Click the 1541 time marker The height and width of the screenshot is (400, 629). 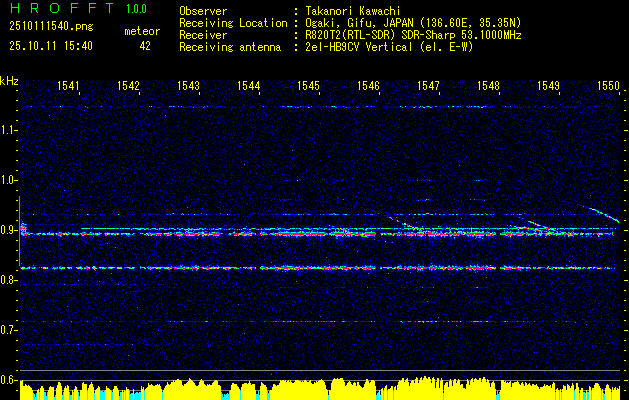[68, 86]
